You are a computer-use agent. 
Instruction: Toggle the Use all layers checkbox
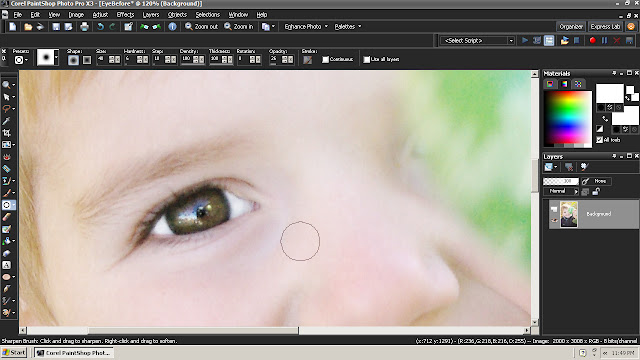(x=367, y=60)
